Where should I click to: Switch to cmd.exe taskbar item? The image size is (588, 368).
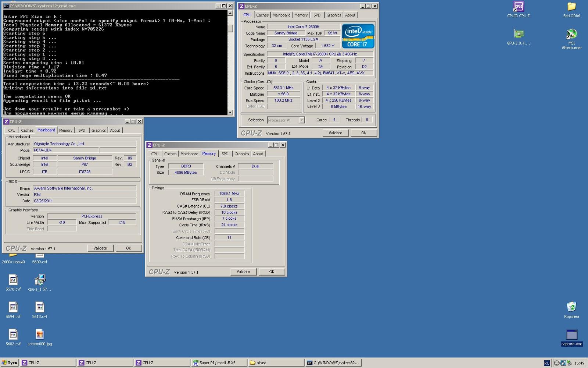334,363
